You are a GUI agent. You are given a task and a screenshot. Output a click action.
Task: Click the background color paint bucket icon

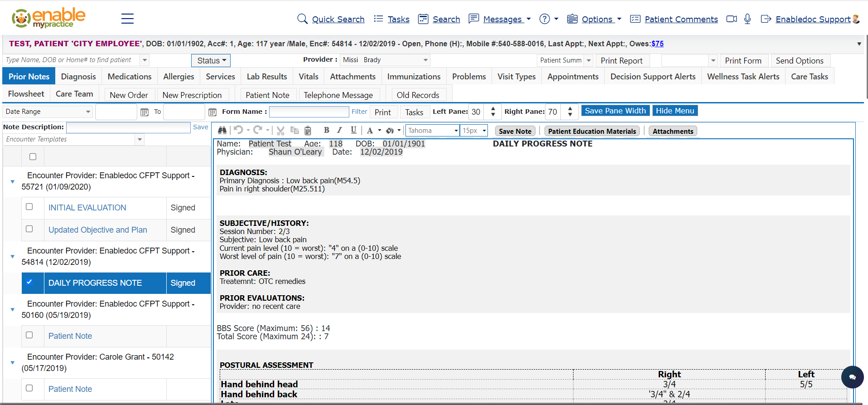click(x=390, y=131)
